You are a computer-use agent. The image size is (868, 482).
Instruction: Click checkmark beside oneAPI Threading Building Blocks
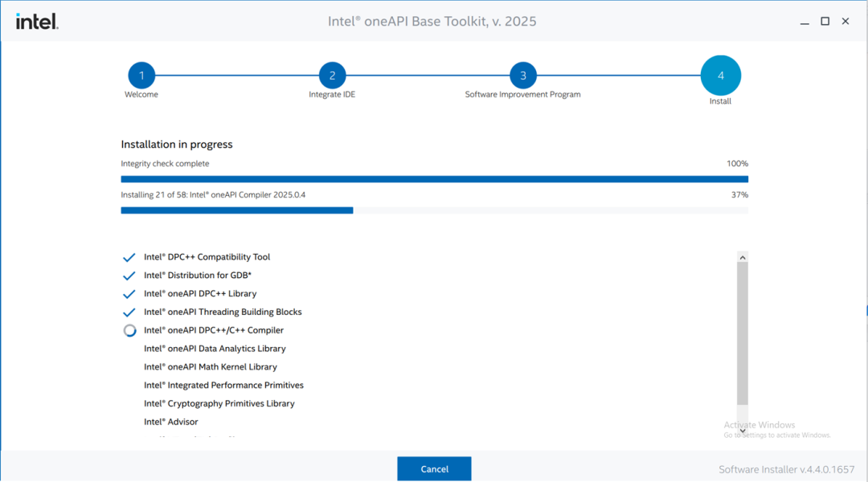point(129,312)
